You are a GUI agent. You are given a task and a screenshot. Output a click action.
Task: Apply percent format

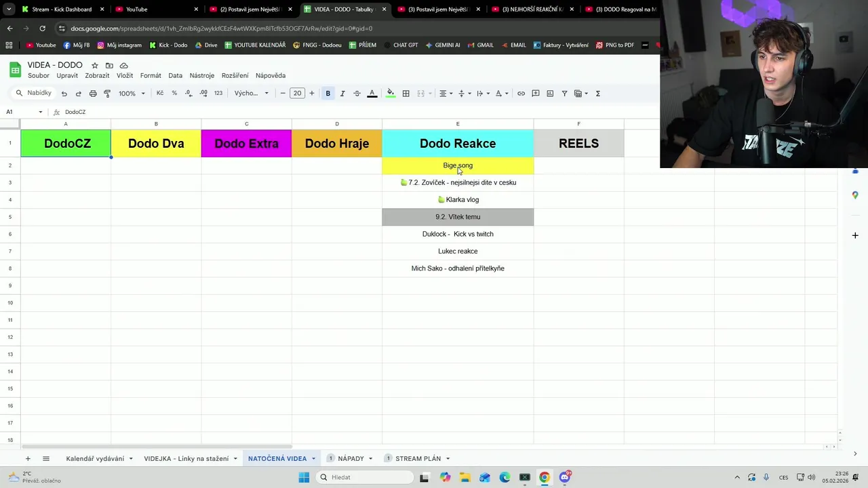174,93
